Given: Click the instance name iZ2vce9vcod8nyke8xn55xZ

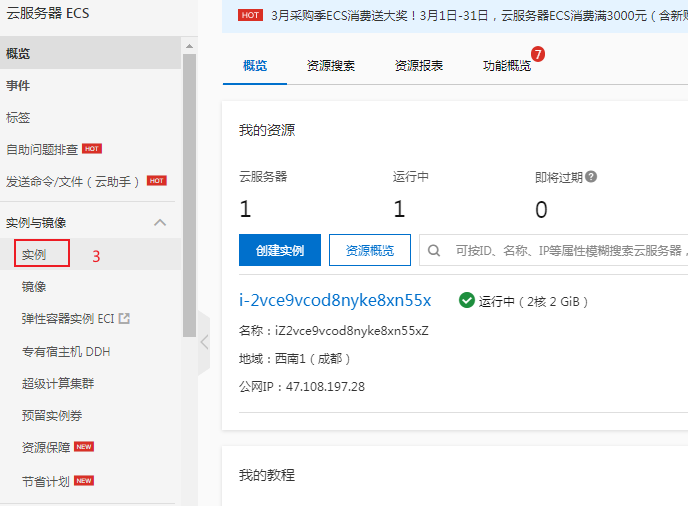Looking at the screenshot, I should click(351, 330).
